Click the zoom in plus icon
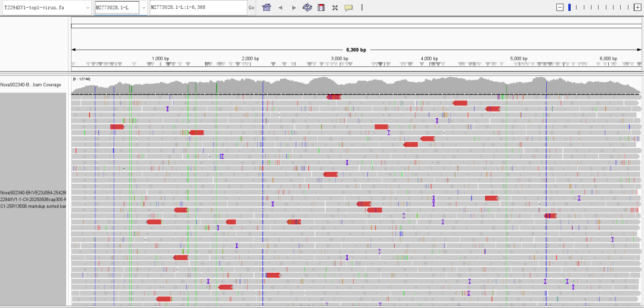 [637, 7]
